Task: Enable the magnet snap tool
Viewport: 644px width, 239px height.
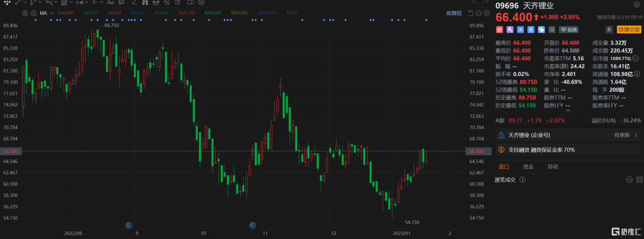Action: 145,3
